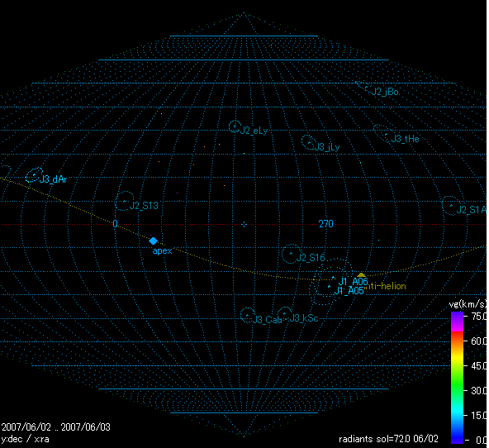Click the radiants sol=72.0 06/02 text
Image resolution: width=489 pixels, height=448 pixels.
pos(388,439)
